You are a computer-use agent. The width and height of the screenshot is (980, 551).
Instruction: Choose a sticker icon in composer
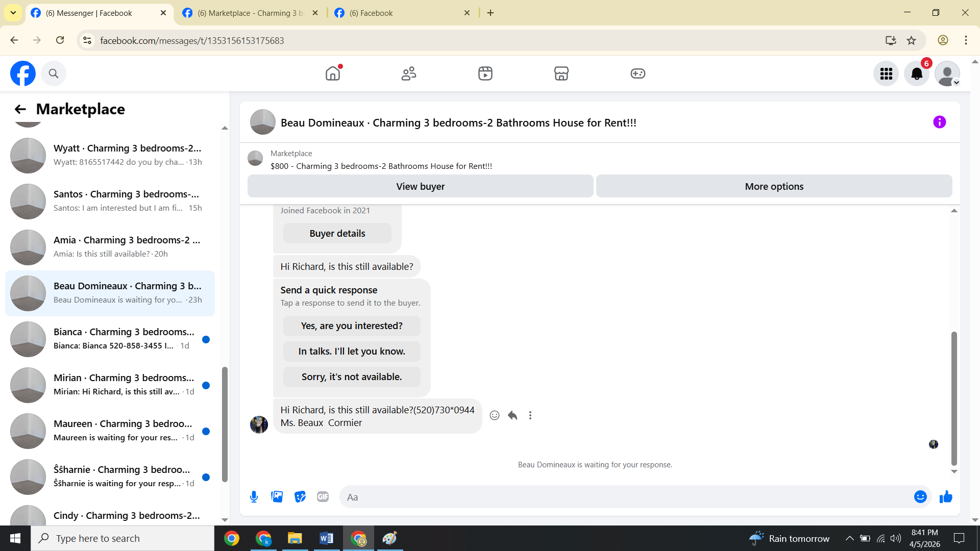(x=300, y=497)
